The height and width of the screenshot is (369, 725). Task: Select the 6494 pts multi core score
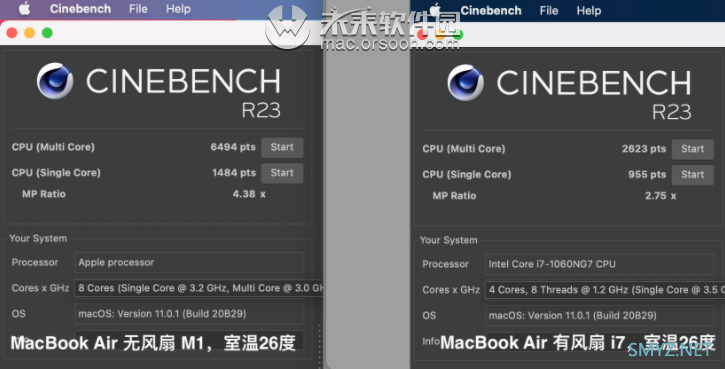(x=233, y=147)
